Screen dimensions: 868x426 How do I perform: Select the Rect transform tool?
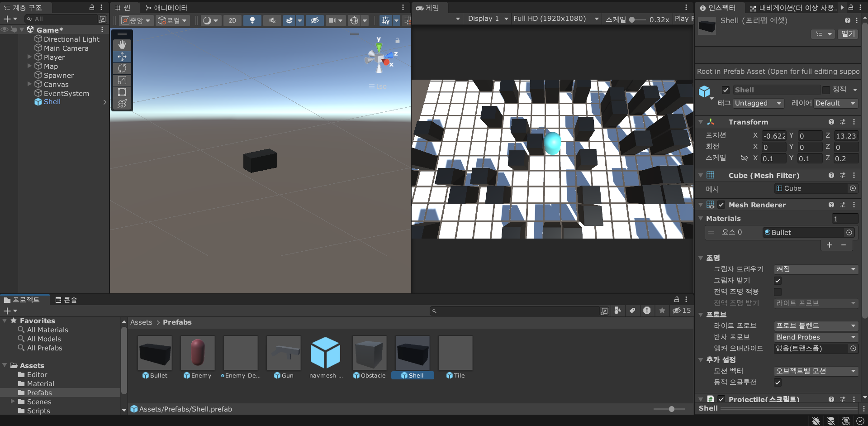(x=122, y=92)
